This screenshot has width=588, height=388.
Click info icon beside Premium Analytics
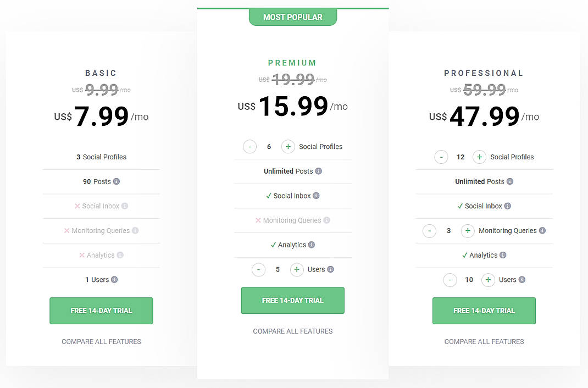coord(312,245)
